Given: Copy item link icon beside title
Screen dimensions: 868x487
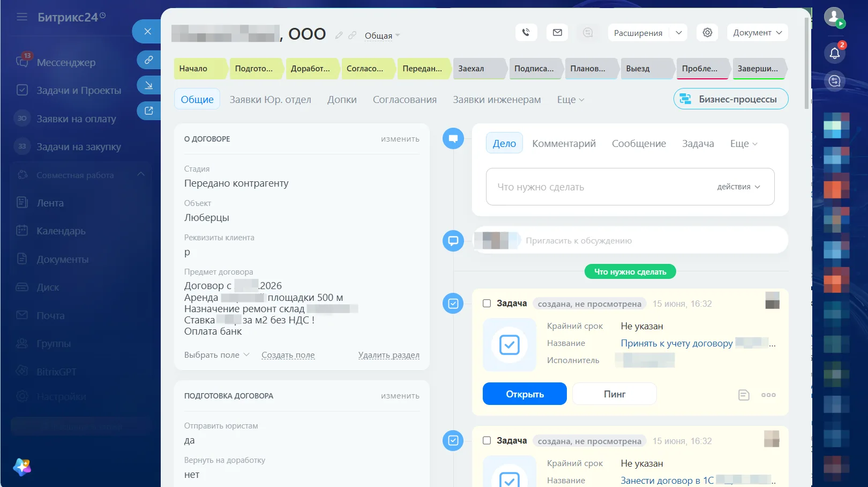Looking at the screenshot, I should click(x=352, y=35).
